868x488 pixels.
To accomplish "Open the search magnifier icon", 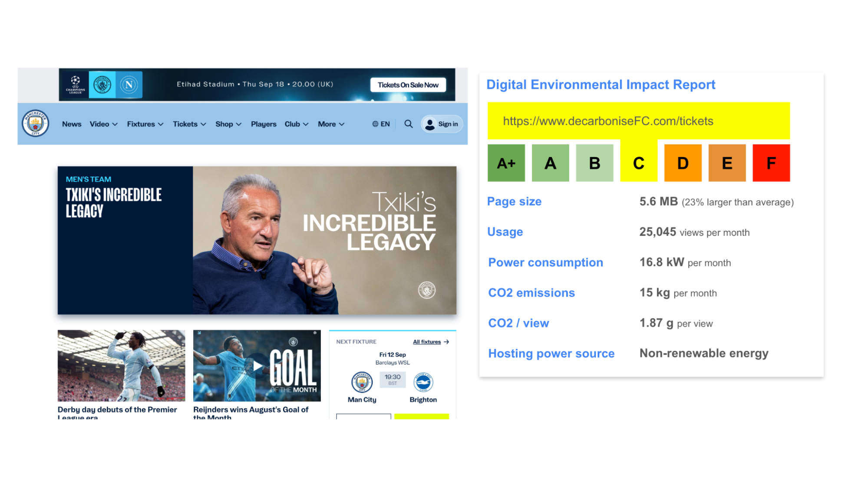I will click(x=408, y=124).
